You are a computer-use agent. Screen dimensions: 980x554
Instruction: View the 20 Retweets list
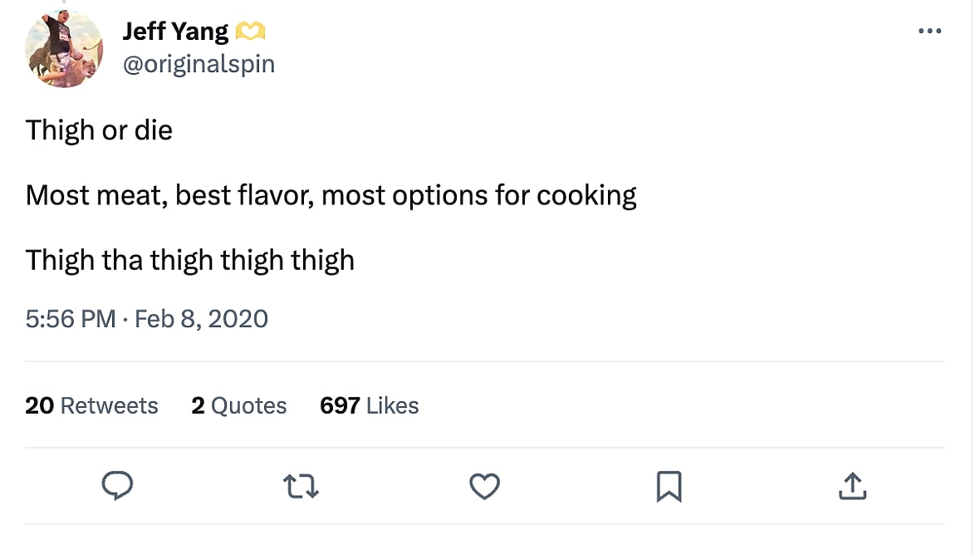coord(91,405)
